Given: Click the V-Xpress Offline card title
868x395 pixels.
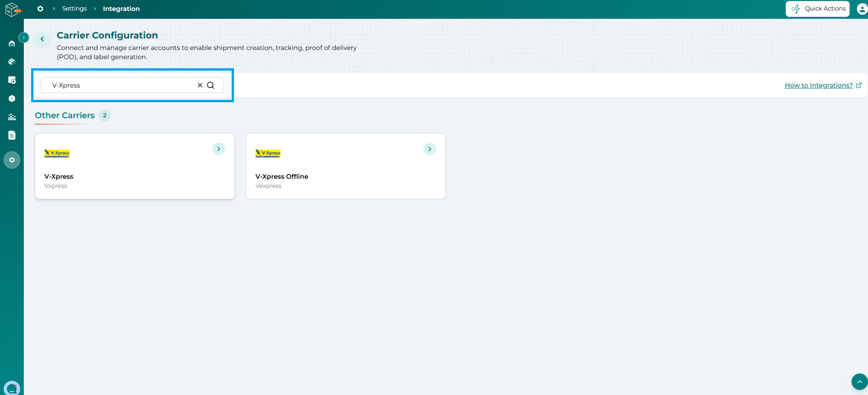Looking at the screenshot, I should [x=282, y=176].
